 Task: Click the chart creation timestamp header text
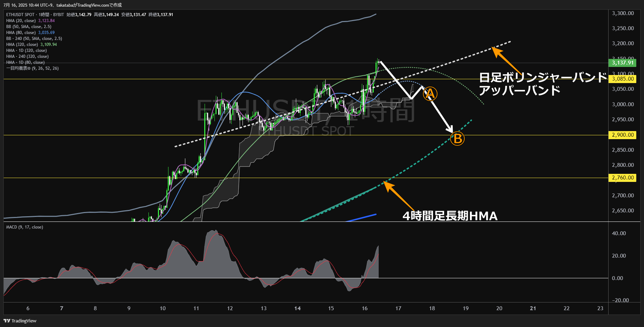point(62,5)
